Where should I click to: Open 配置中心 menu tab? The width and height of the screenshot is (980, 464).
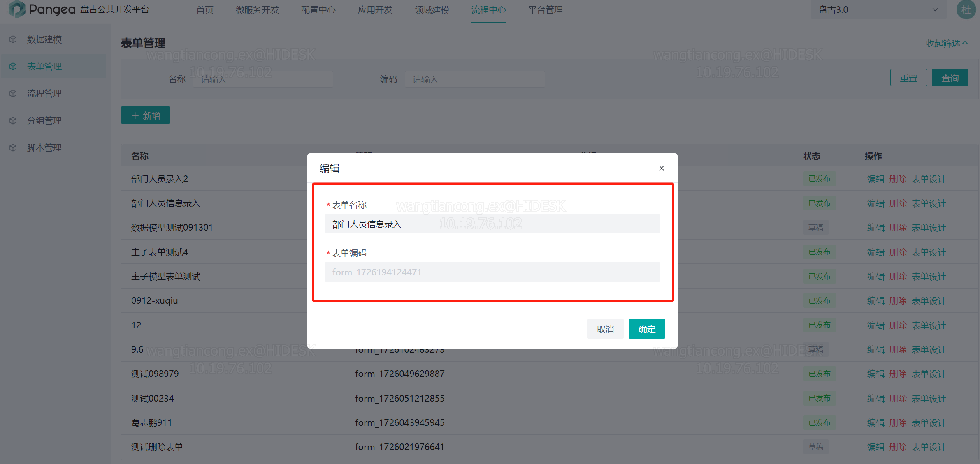318,10
